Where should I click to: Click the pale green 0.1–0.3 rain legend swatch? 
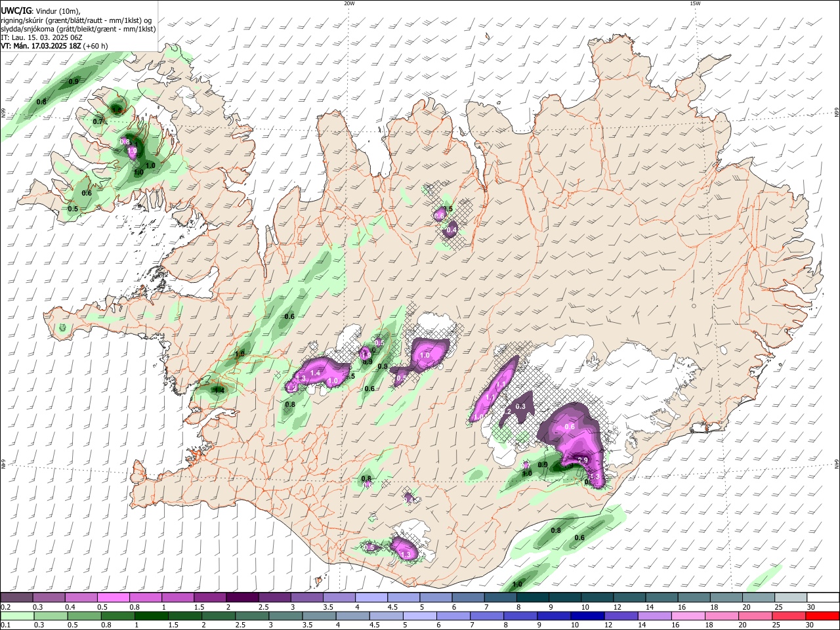coord(17,616)
